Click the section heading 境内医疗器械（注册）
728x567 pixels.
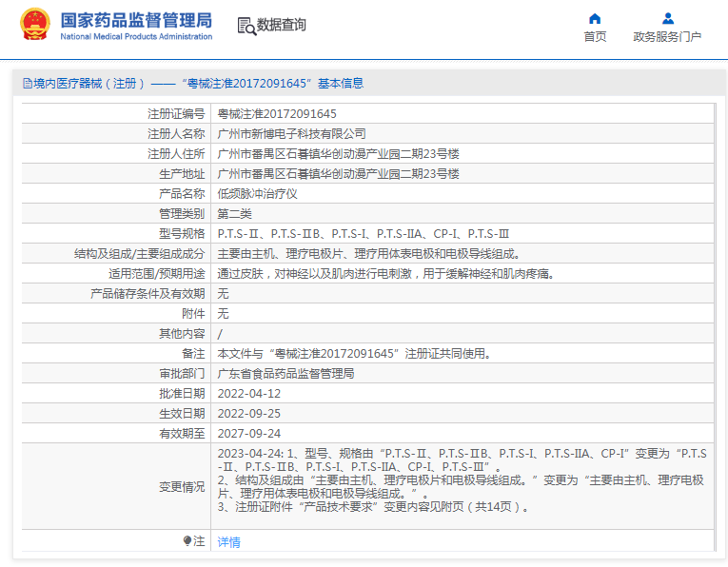[89, 84]
